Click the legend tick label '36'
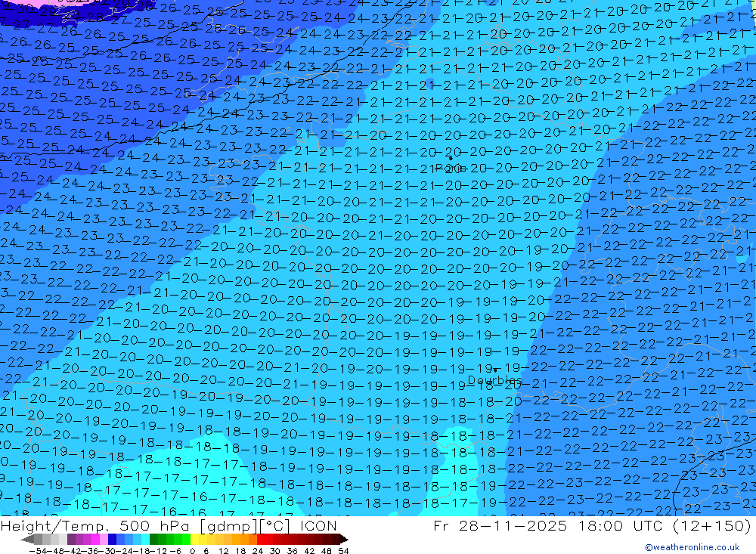This screenshot has width=756, height=554. click(x=292, y=551)
